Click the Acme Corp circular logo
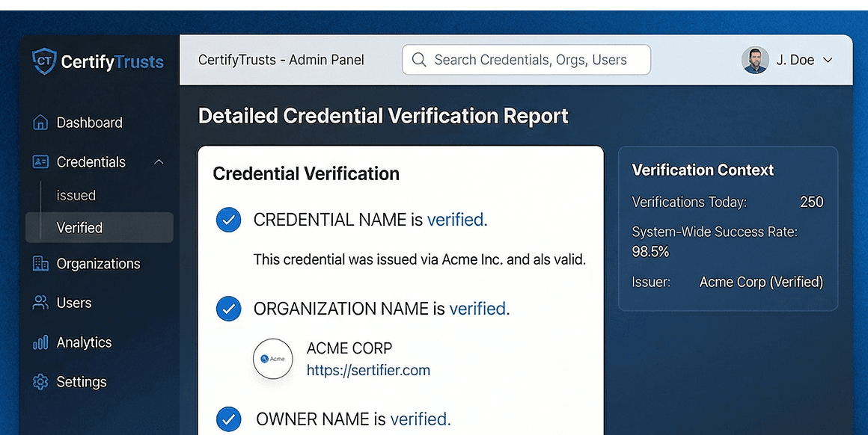This screenshot has width=868, height=435. tap(273, 359)
